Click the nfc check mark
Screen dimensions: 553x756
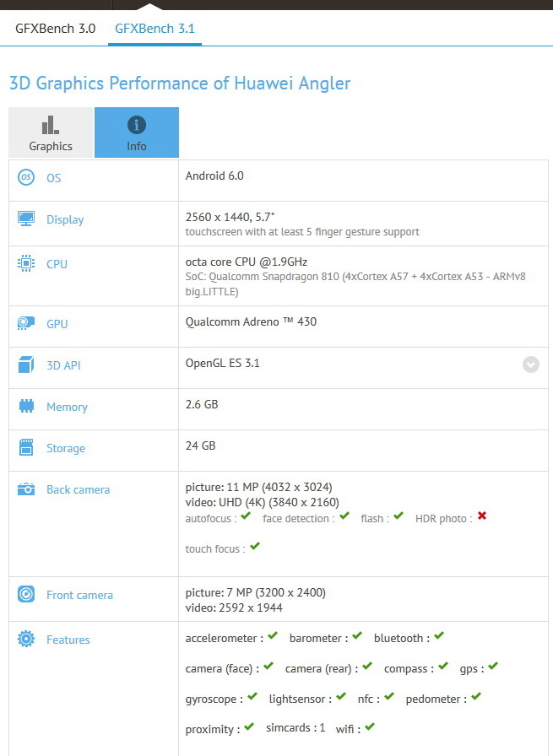[x=389, y=696]
